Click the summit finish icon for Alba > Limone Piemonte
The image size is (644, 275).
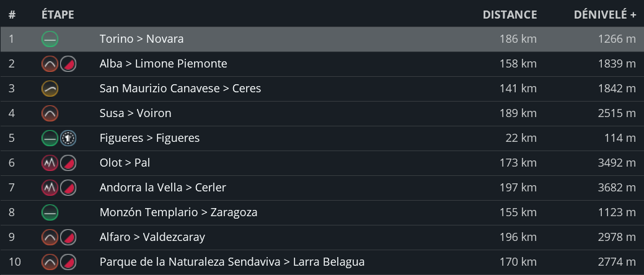pos(68,64)
